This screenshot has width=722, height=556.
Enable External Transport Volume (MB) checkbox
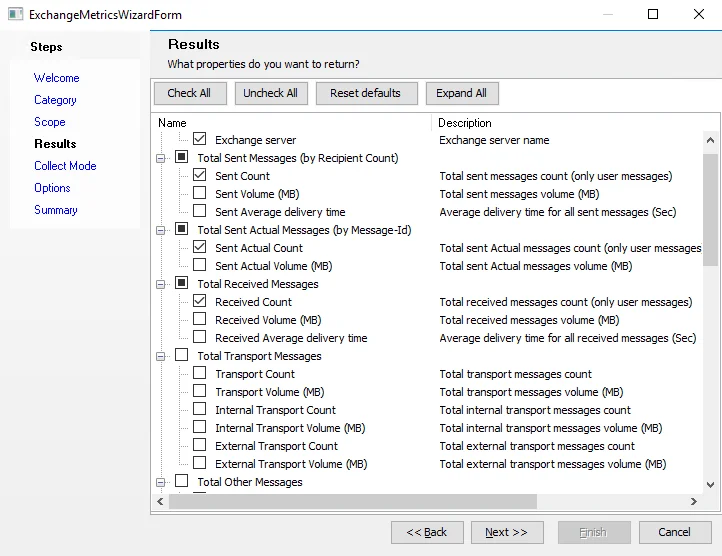point(199,462)
